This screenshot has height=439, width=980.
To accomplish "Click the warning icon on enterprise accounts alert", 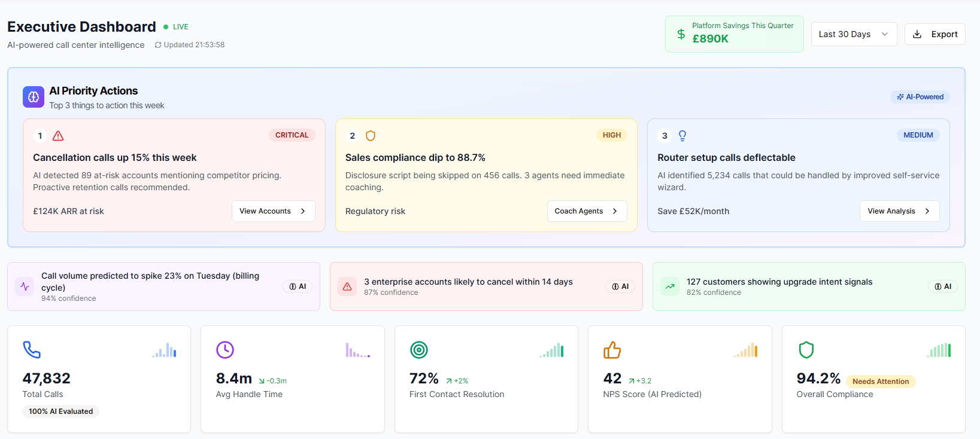I will click(347, 286).
